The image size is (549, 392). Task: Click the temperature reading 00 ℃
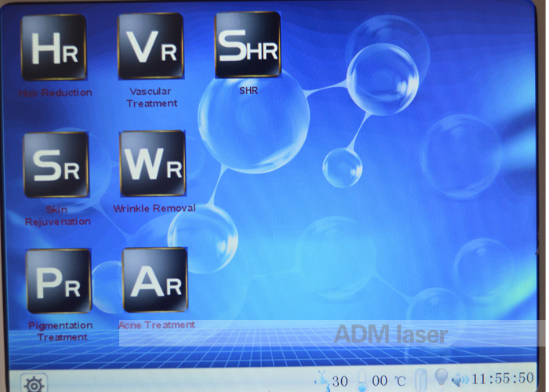tap(389, 381)
